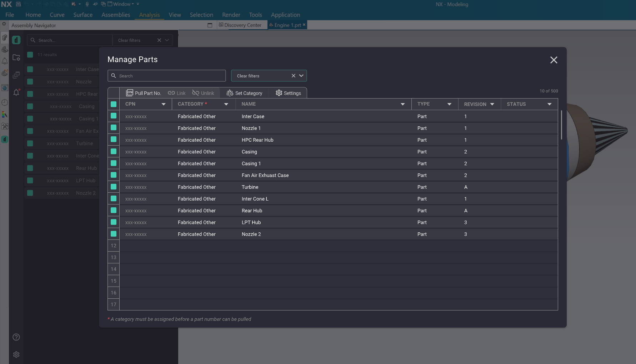Uncheck the Turbine row checkbox
Image resolution: width=636 pixels, height=364 pixels.
(114, 187)
